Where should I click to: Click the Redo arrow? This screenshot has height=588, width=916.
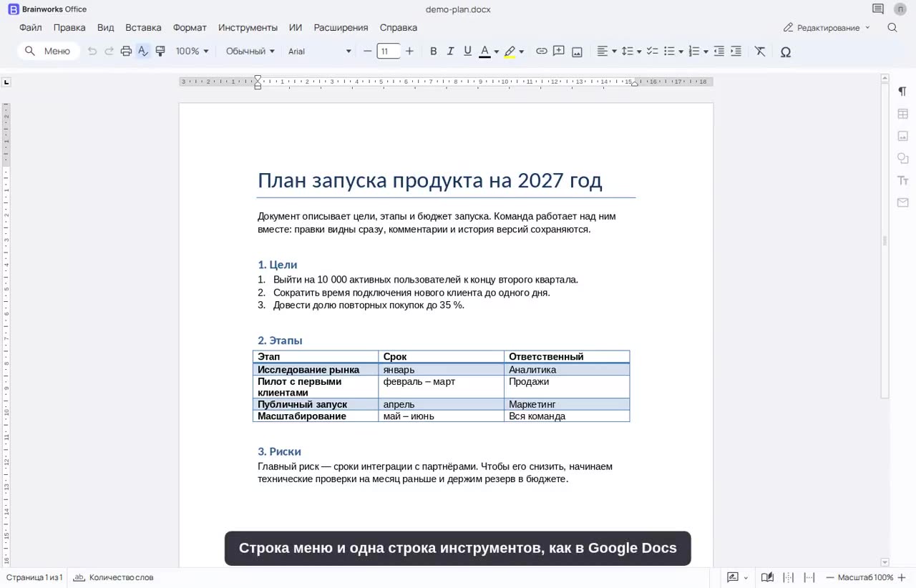109,52
